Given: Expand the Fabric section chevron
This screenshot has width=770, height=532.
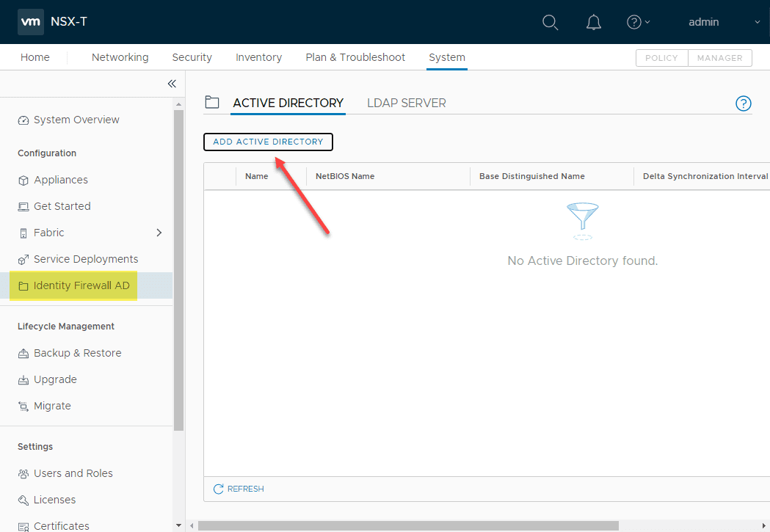Looking at the screenshot, I should 159,233.
